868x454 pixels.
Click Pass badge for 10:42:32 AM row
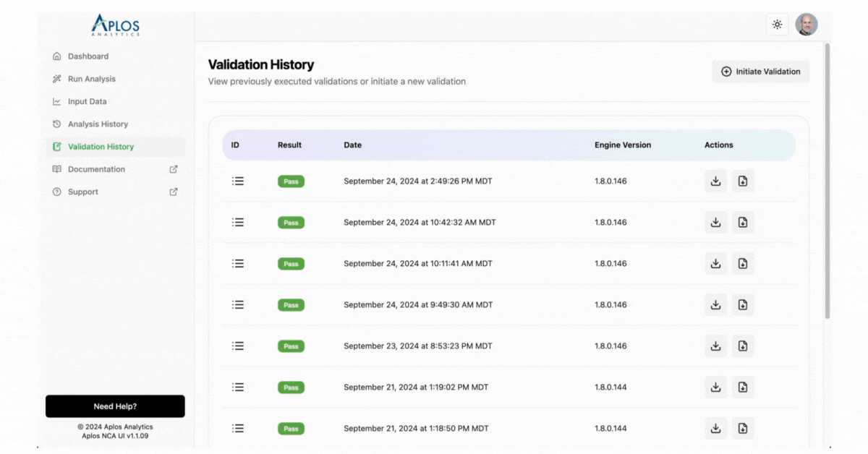tap(291, 223)
